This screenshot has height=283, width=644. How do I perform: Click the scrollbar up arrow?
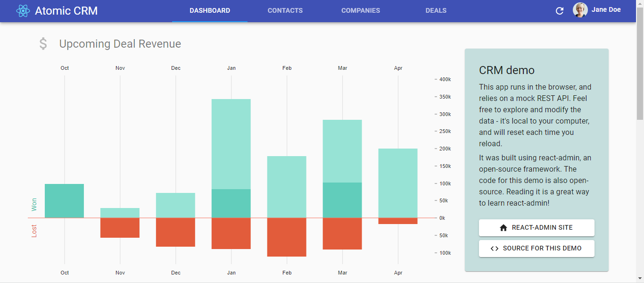(641, 3)
